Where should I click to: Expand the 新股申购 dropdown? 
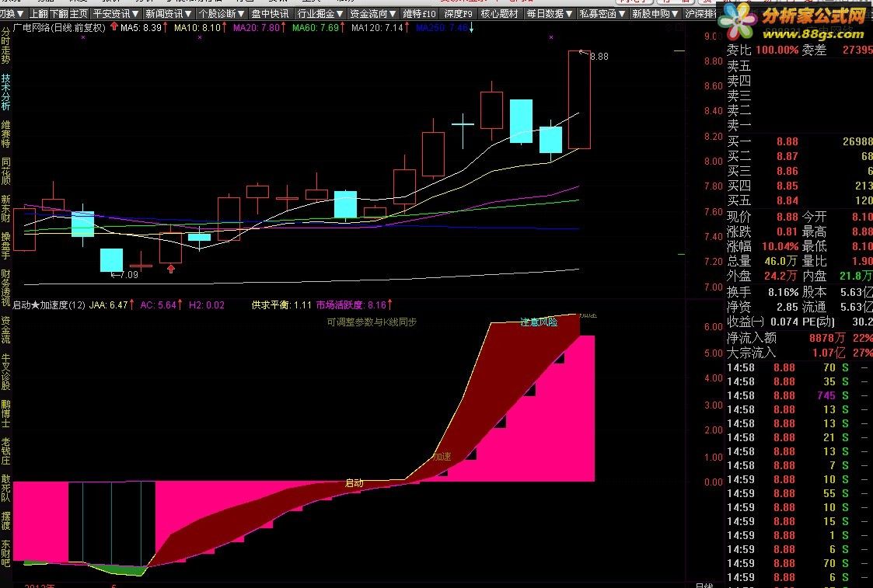pyautogui.click(x=655, y=13)
